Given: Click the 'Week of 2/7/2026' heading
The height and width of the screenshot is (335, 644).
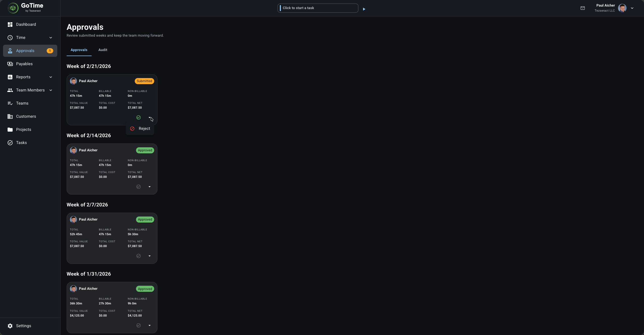Looking at the screenshot, I should (87, 205).
